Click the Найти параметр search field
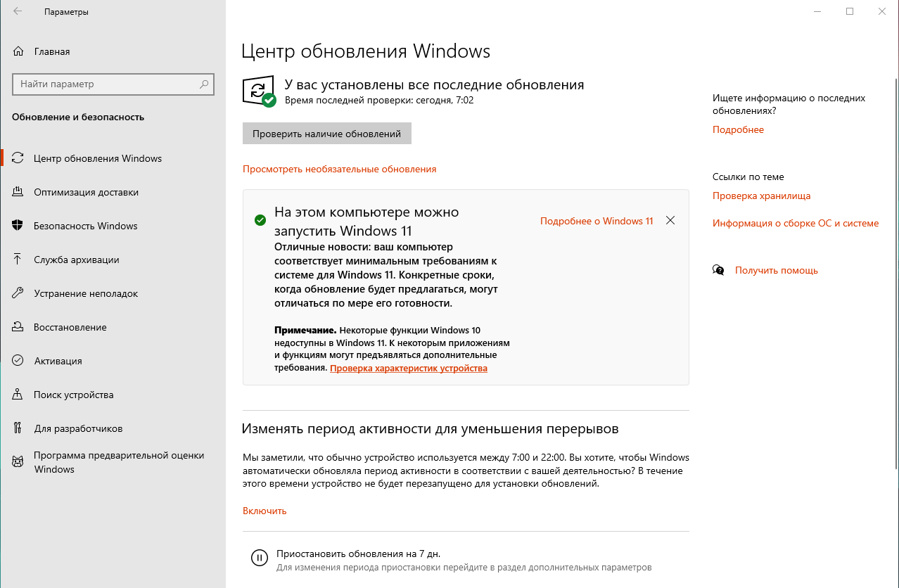This screenshot has height=588, width=899. pyautogui.click(x=106, y=84)
